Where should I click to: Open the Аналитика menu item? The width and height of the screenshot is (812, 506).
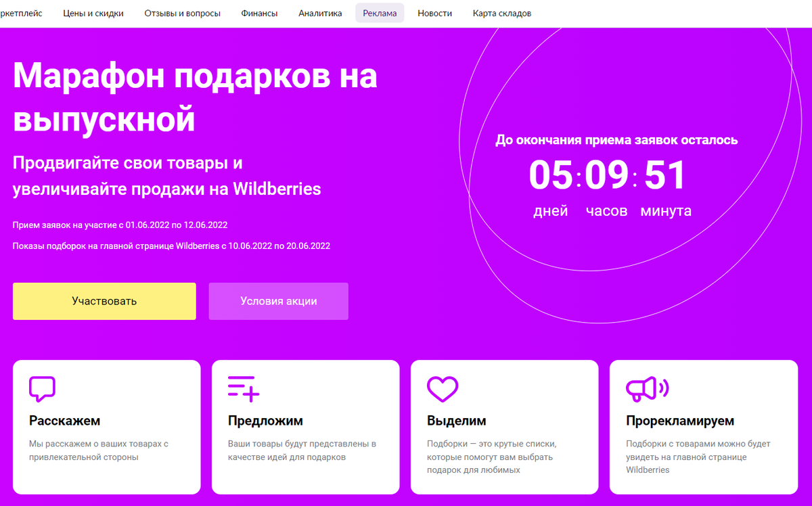tap(320, 14)
